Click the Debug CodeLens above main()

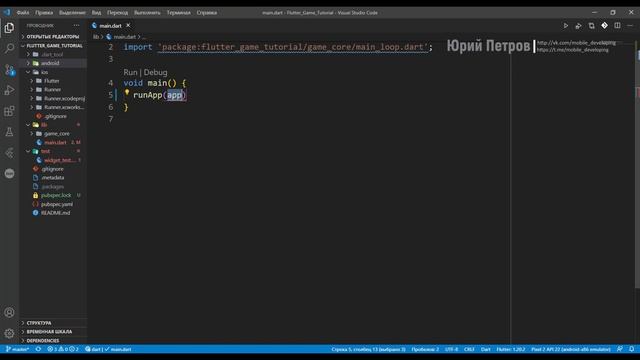[156, 72]
